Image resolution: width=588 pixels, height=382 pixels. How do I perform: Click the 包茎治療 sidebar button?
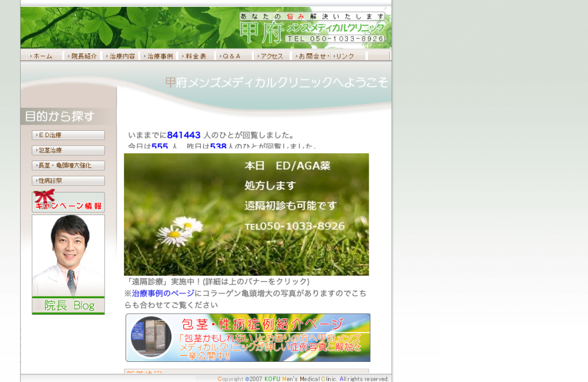pyautogui.click(x=68, y=150)
